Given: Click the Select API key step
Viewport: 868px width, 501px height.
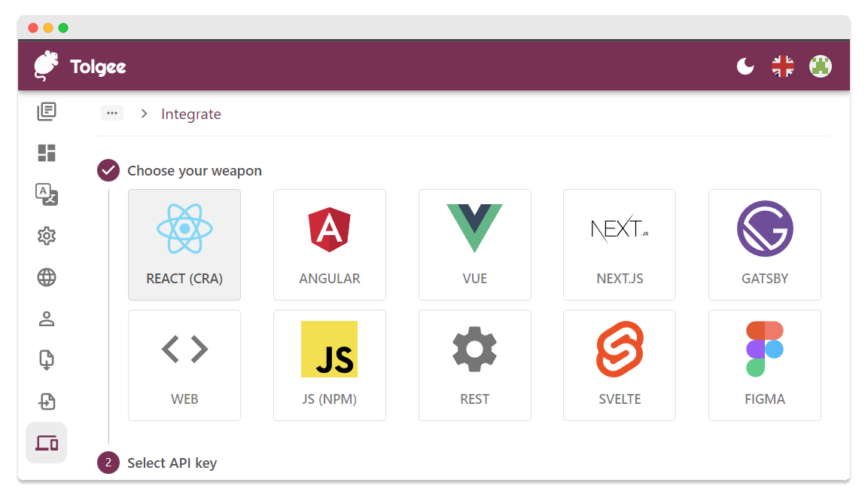Looking at the screenshot, I should pyautogui.click(x=172, y=463).
